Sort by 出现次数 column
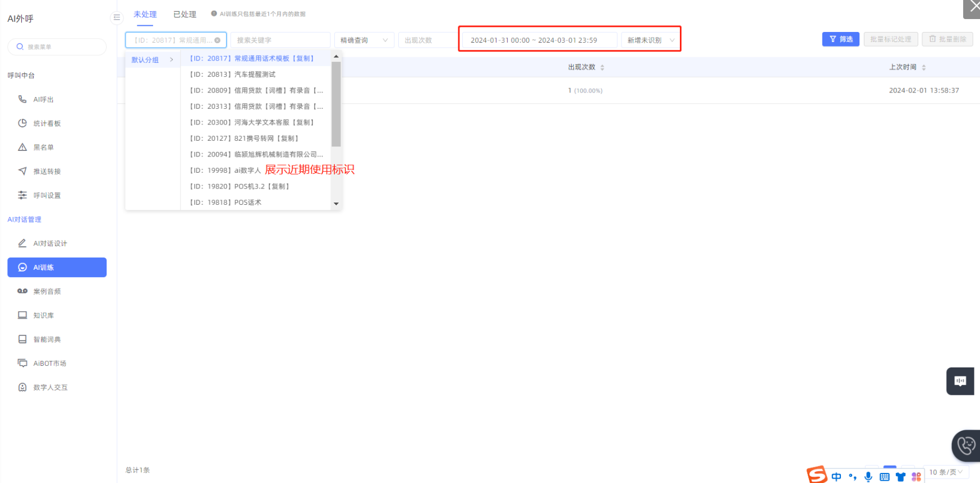980x483 pixels. (602, 67)
